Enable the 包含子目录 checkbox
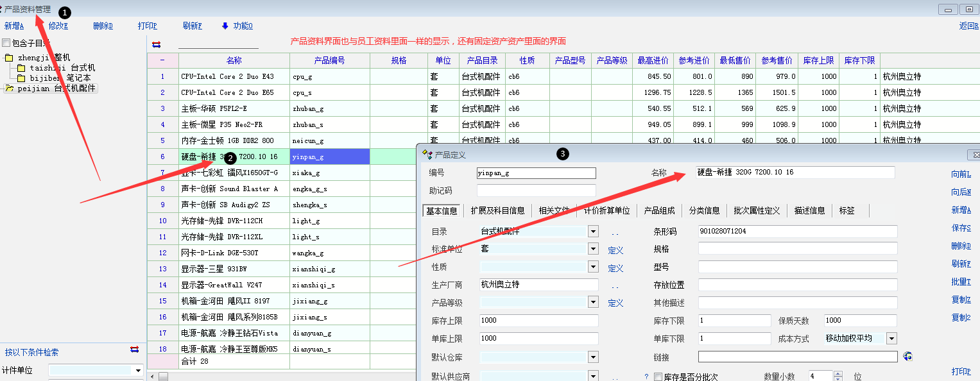980x381 pixels. [x=6, y=43]
